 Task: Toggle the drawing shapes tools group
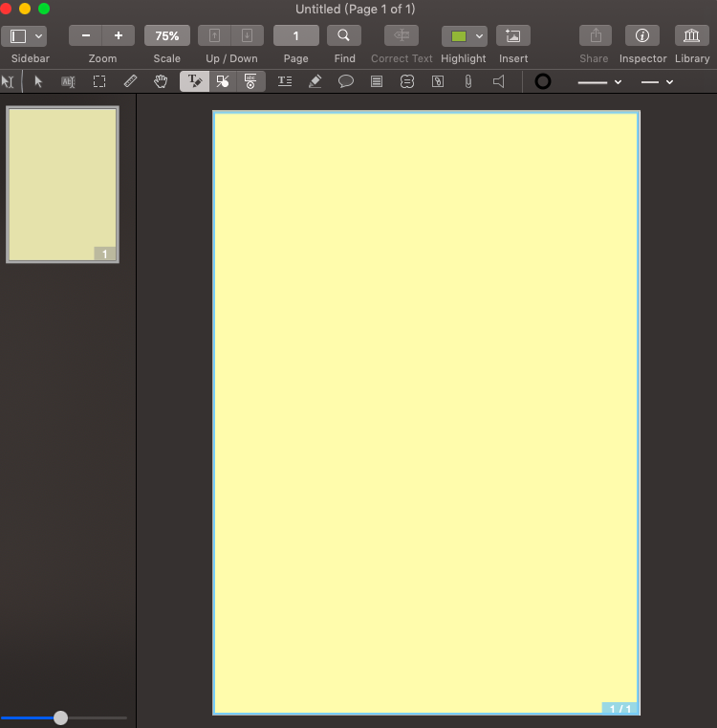tap(223, 81)
